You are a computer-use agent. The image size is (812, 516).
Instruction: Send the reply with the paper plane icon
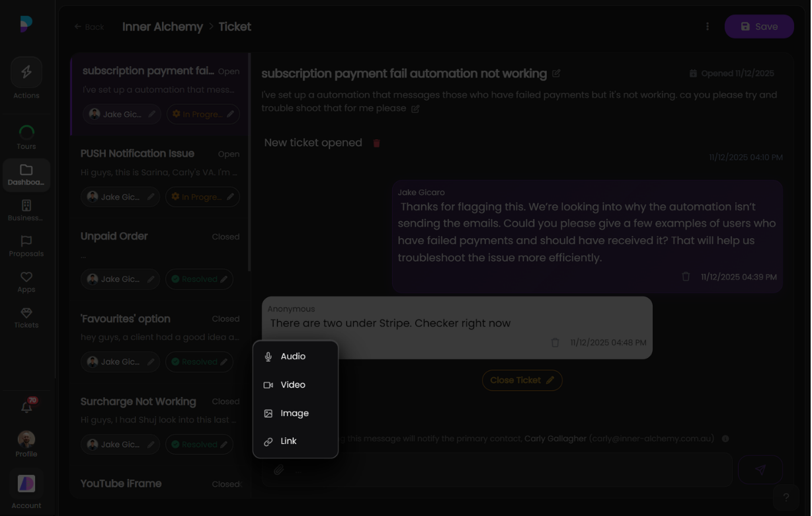(760, 470)
